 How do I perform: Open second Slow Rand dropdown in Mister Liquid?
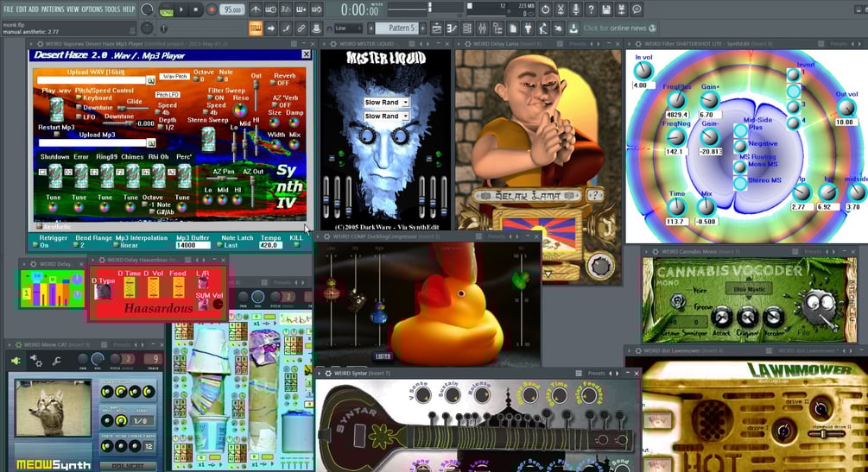pyautogui.click(x=386, y=116)
